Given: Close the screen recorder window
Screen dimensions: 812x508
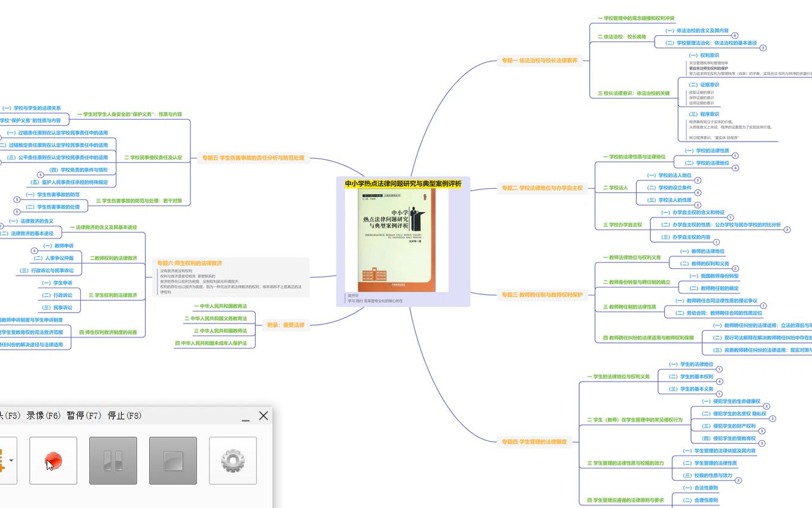Looking at the screenshot, I should tap(263, 416).
